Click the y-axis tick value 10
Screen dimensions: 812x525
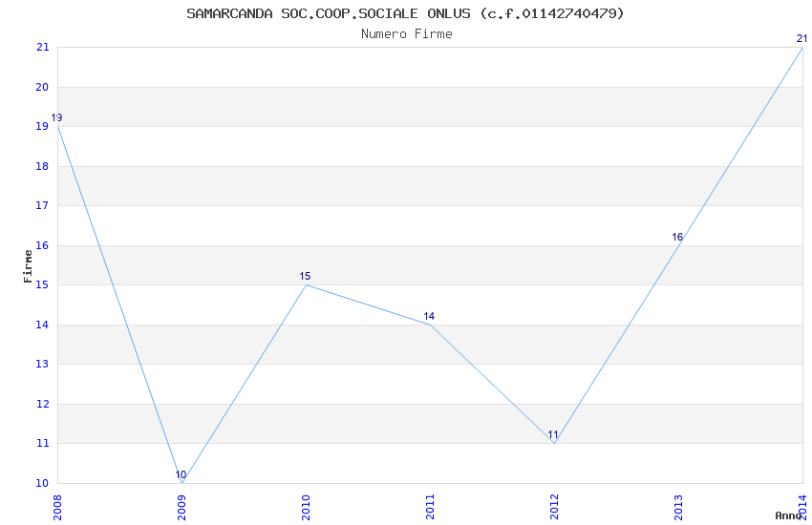pyautogui.click(x=42, y=483)
